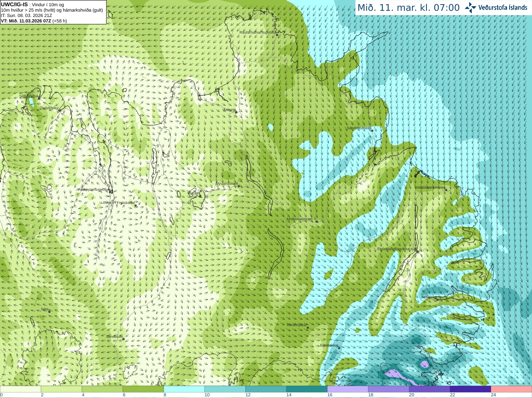Image resolution: width=532 pixels, height=398 pixels.
Task: Select the 22–24 m/s dark blue swatch
Action: tap(470, 389)
